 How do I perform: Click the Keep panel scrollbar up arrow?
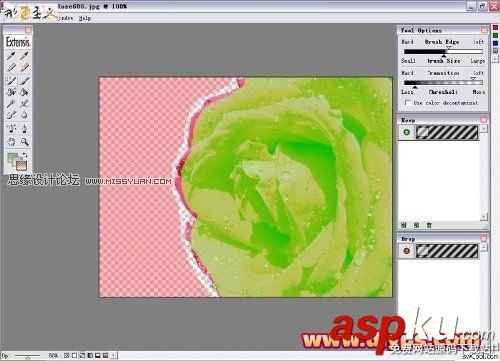click(484, 128)
